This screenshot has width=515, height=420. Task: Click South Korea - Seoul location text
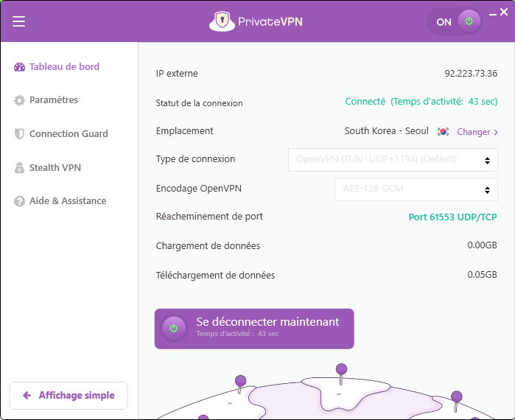pos(386,131)
